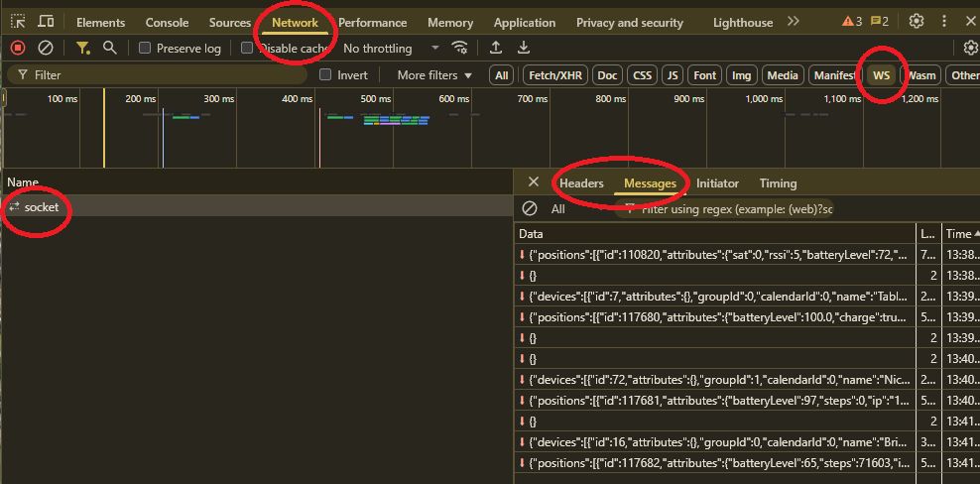Stop recording network log

point(18,48)
